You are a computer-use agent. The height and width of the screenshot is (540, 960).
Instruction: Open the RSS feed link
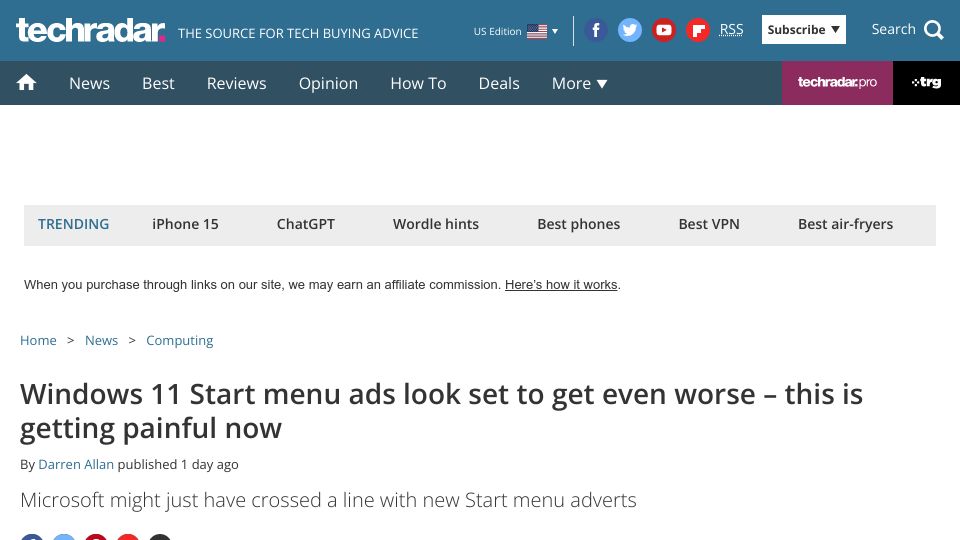[731, 29]
